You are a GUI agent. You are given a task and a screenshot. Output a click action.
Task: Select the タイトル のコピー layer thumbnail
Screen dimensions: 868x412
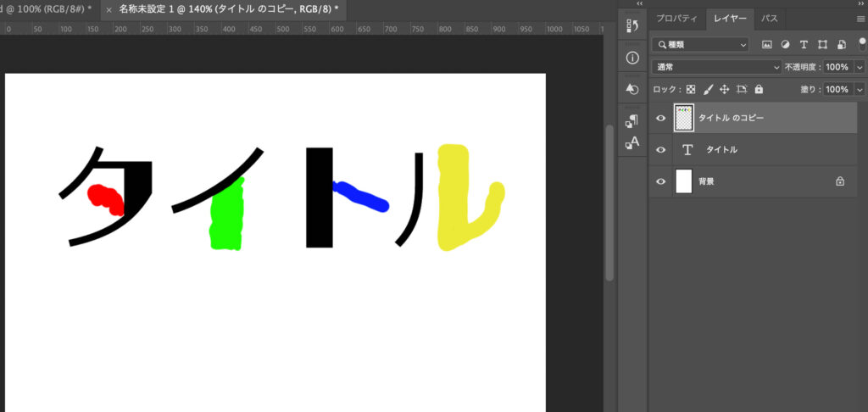coord(683,119)
